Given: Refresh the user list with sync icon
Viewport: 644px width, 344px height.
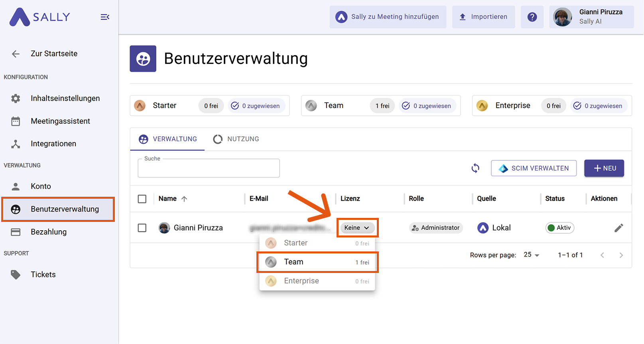Looking at the screenshot, I should pyautogui.click(x=475, y=168).
